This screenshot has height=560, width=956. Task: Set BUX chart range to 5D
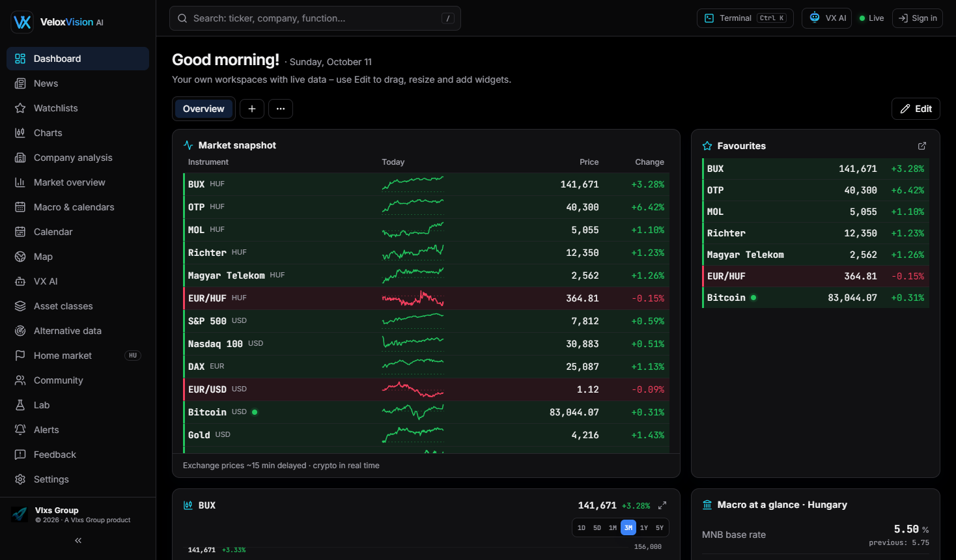pyautogui.click(x=597, y=528)
